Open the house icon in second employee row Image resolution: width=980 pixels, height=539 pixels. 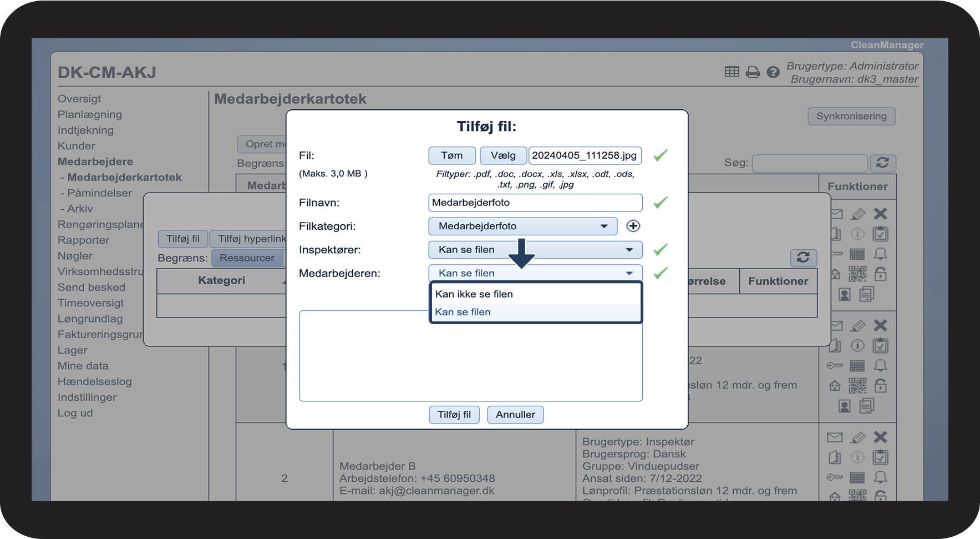click(x=835, y=386)
